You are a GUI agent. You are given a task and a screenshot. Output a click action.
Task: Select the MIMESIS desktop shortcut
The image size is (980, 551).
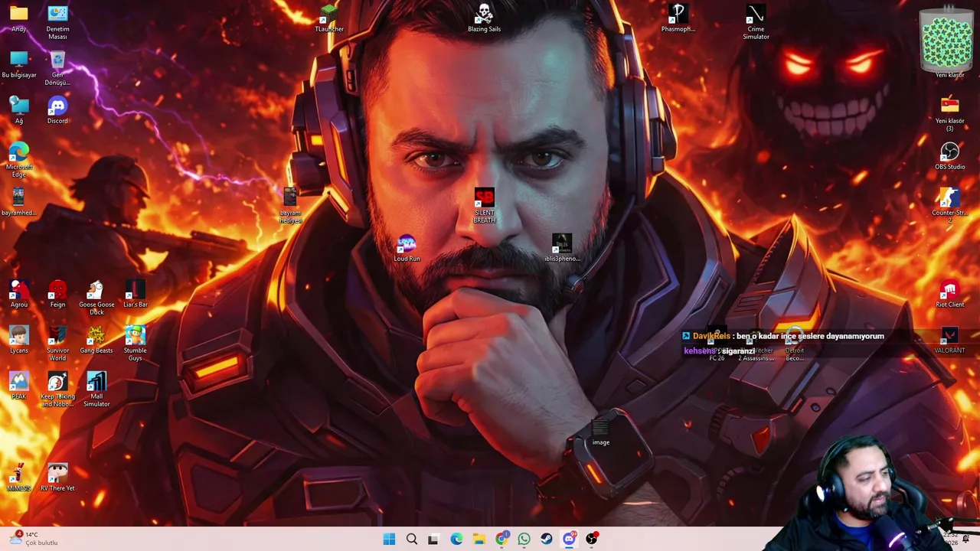19,478
